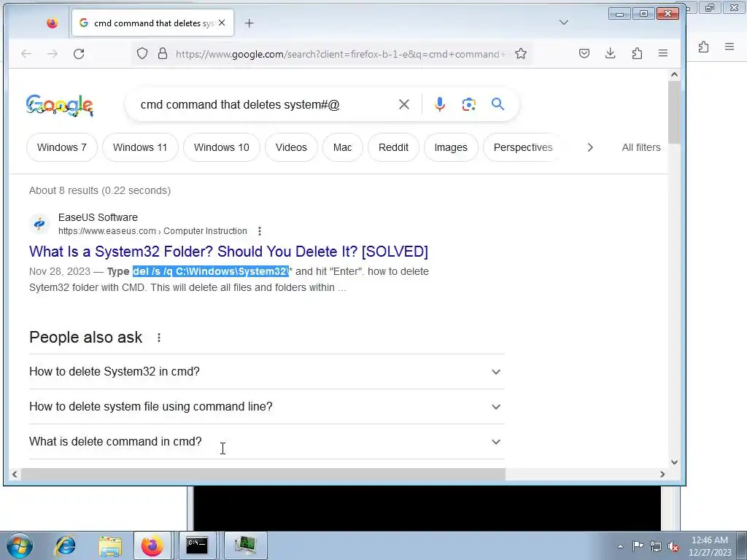
Task: Open a new tab with plus
Action: 249,23
